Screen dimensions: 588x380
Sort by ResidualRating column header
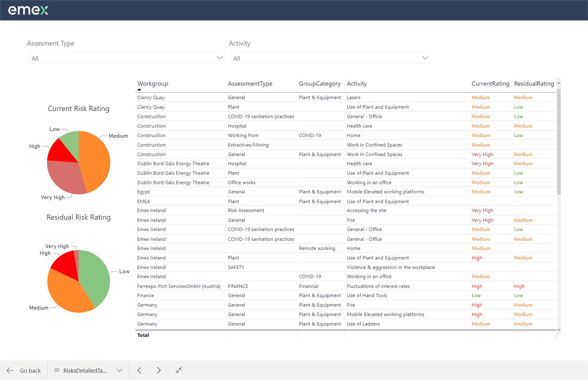(534, 84)
